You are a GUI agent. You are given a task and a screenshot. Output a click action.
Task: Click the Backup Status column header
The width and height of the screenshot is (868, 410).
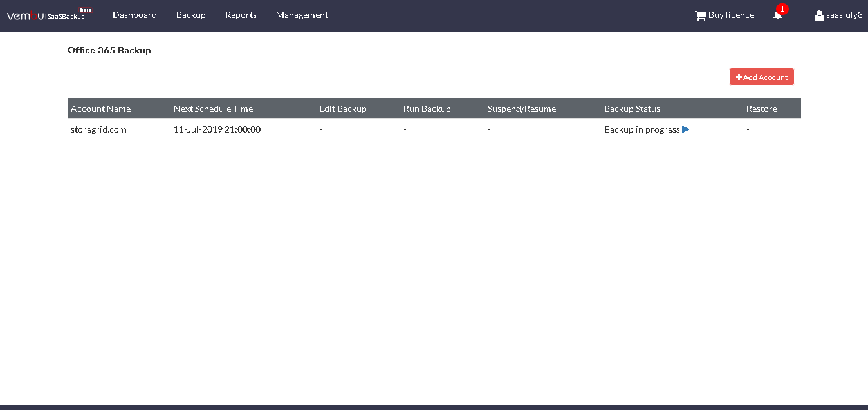(632, 109)
